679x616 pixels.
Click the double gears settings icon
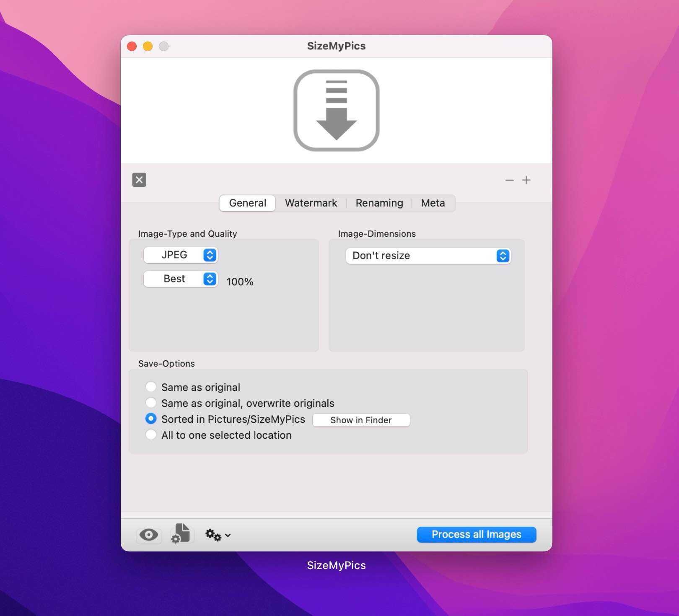click(x=213, y=535)
